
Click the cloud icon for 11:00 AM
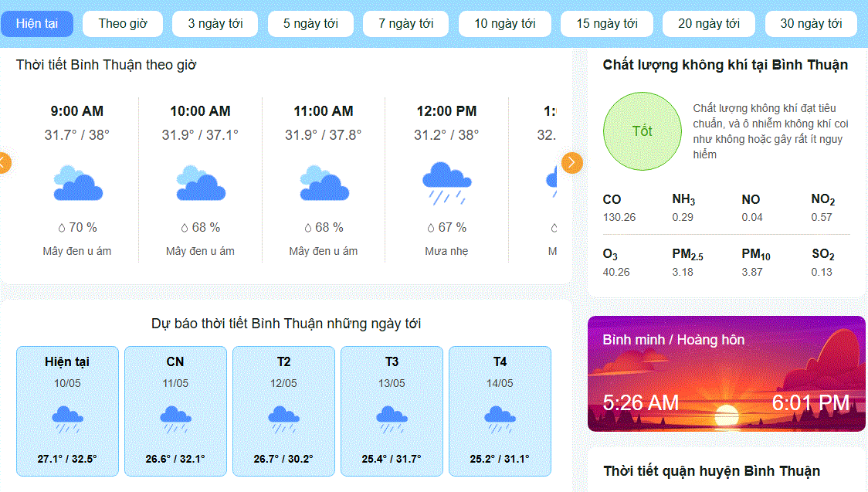point(324,182)
